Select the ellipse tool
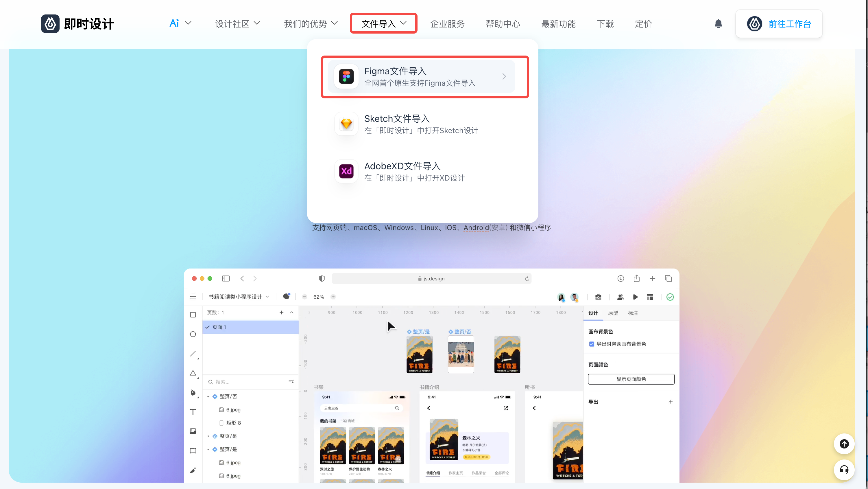868x489 pixels. (x=193, y=334)
